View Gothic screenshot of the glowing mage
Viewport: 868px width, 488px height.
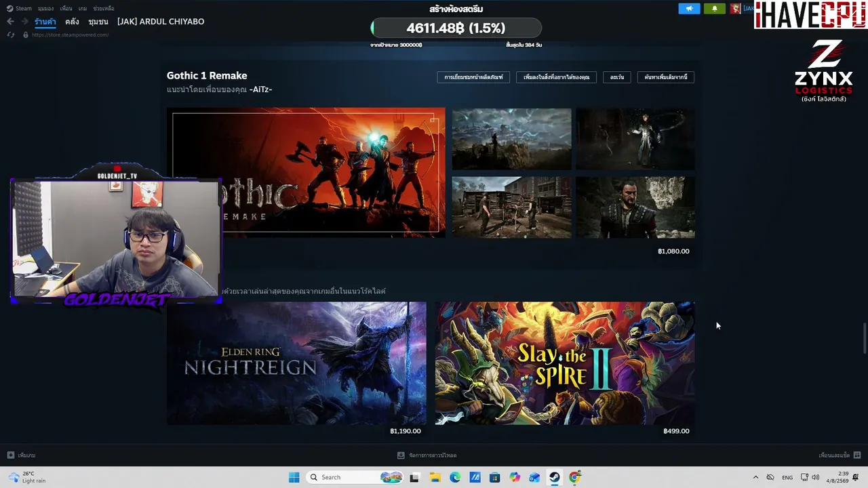635,139
